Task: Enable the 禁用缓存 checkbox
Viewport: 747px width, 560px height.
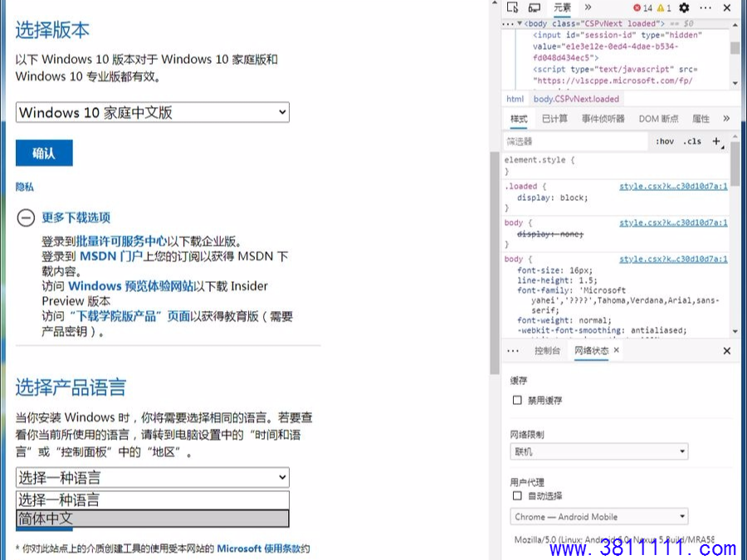Action: click(517, 400)
